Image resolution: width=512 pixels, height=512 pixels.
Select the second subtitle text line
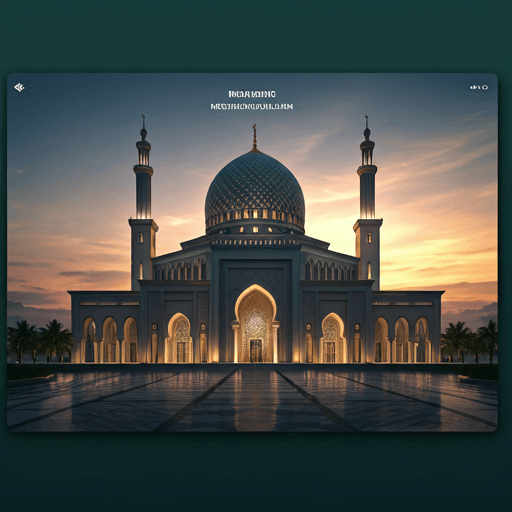point(252,107)
